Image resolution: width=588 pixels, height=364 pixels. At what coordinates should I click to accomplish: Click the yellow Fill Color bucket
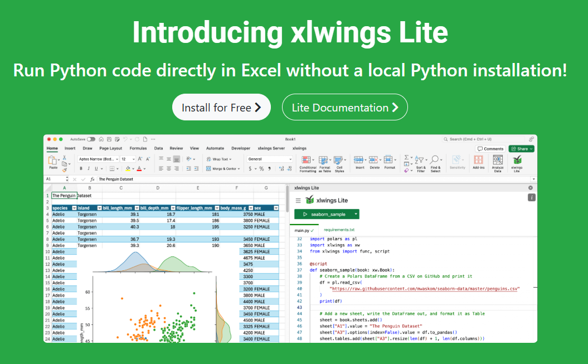coord(128,169)
